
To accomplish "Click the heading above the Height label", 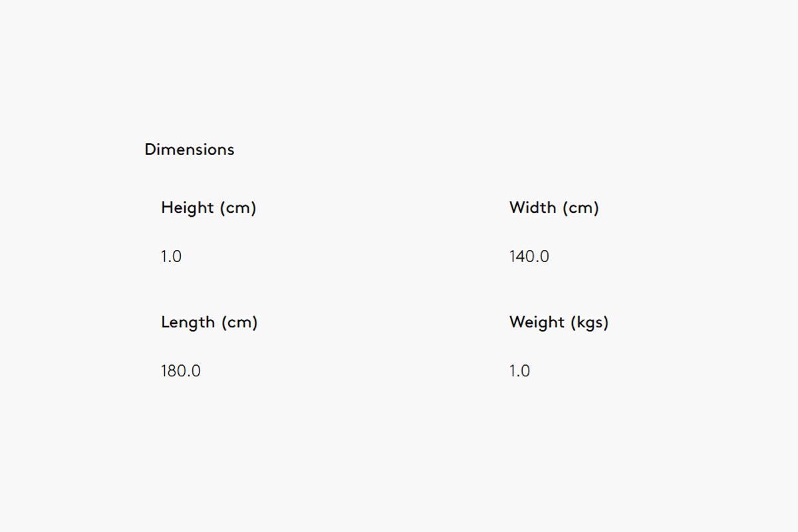I will pyautogui.click(x=190, y=150).
